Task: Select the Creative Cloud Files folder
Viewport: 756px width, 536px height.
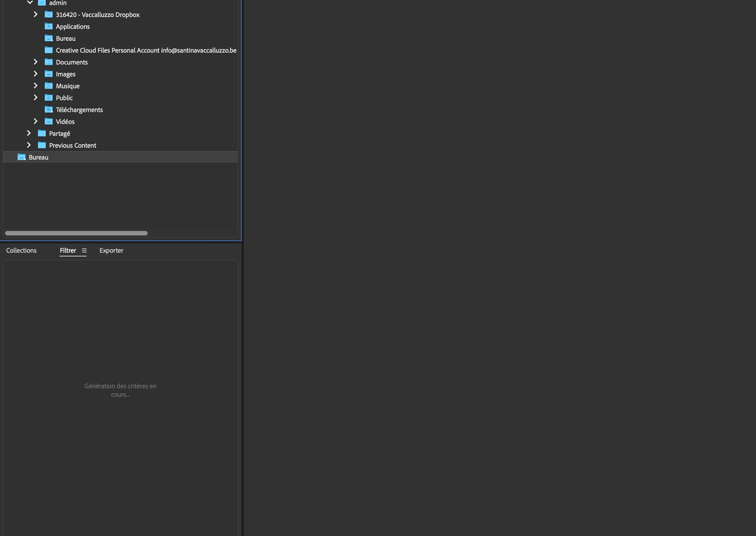Action: (146, 50)
